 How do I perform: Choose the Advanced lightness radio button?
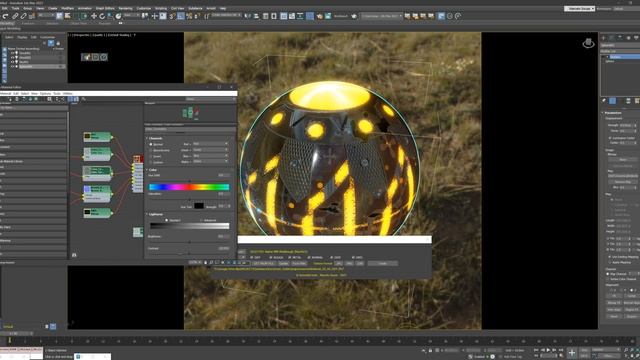(201, 220)
